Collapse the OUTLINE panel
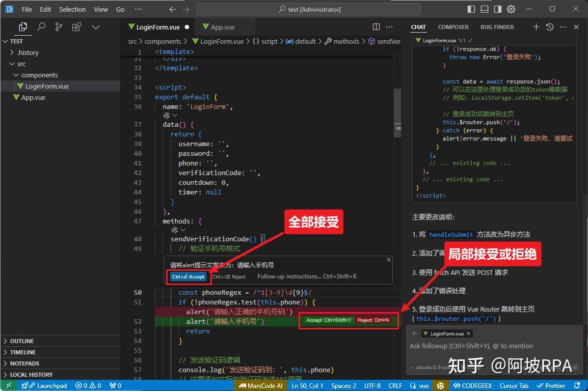Screen dimensions: 588x391 (22, 341)
